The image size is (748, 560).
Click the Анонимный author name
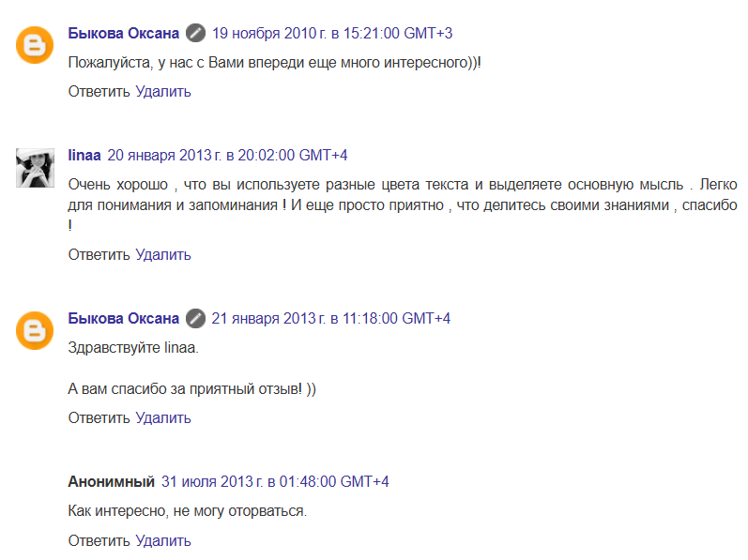pos(111,482)
